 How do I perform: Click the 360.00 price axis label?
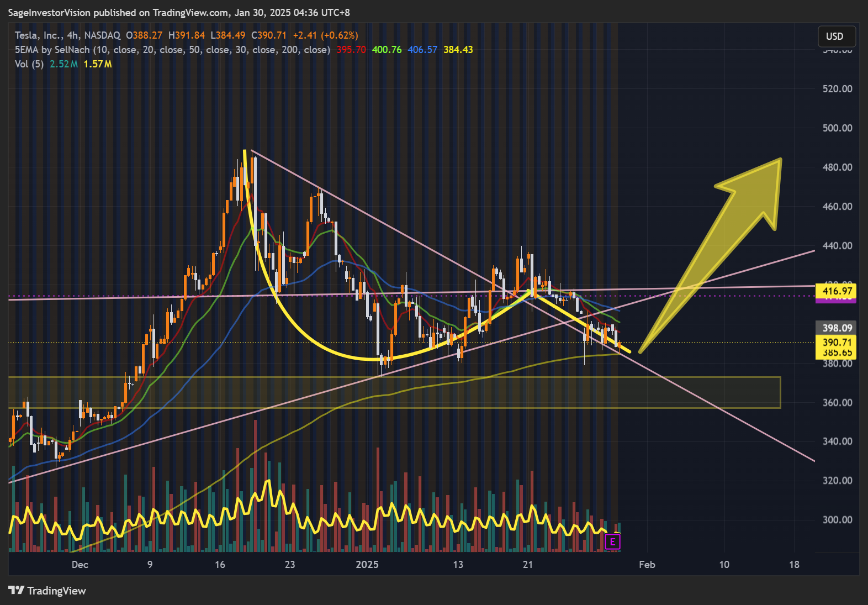click(x=837, y=403)
